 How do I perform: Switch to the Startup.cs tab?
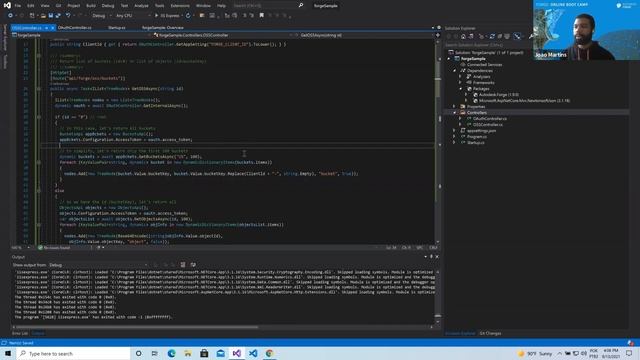coord(117,27)
